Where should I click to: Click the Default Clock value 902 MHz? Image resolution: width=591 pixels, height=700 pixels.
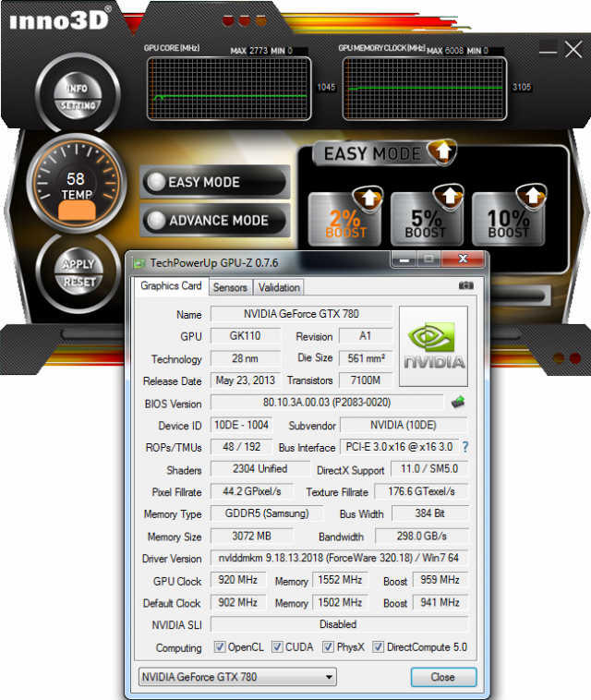point(238,602)
